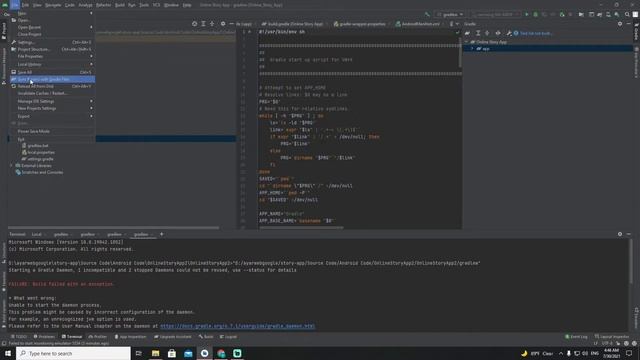Click 'Sync Project with Gradle Files' menu entry

pos(52,79)
